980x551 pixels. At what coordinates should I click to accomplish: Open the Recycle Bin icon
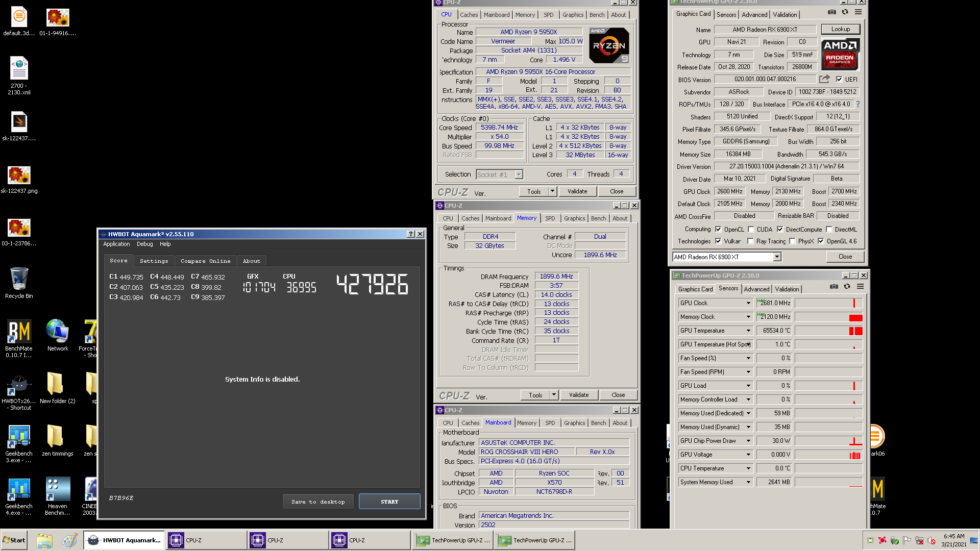tap(19, 283)
